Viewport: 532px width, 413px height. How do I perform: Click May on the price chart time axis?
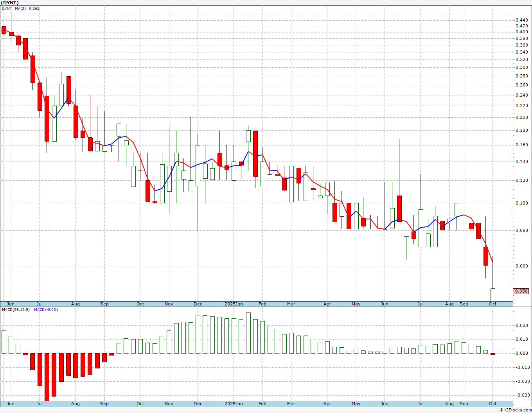(356, 304)
